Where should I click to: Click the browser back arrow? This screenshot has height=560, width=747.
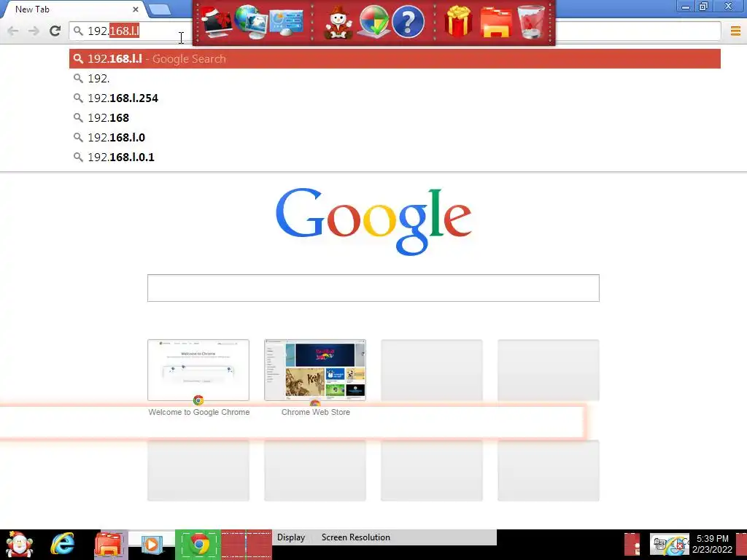pos(13,31)
